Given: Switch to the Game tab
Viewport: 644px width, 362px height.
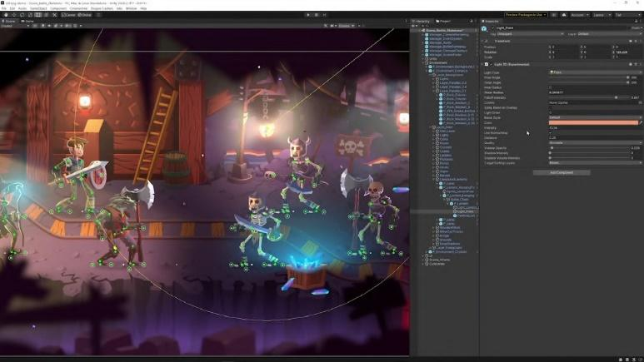Looking at the screenshot, I should point(28,21).
